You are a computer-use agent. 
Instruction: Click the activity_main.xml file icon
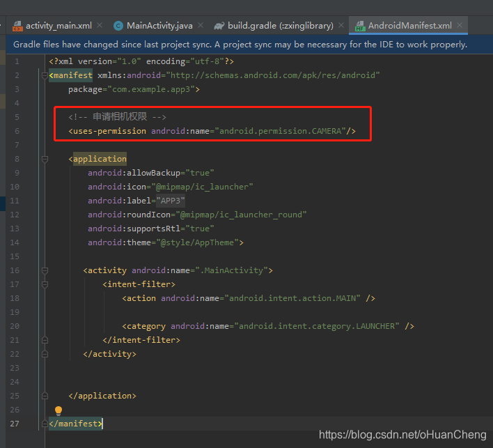(x=17, y=26)
